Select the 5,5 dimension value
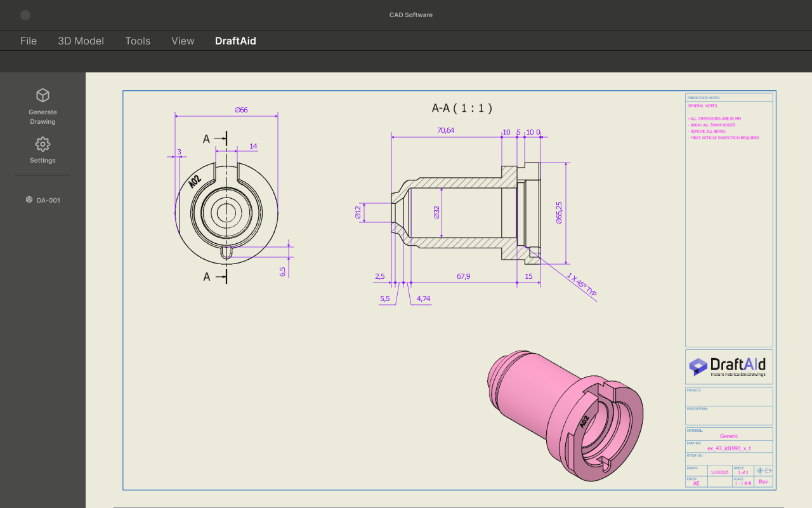 point(385,298)
